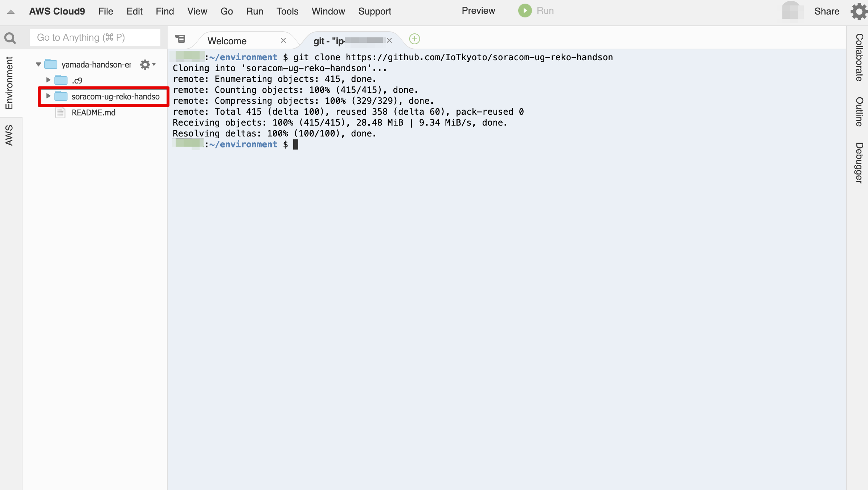Open the Outline panel
The image size is (868, 490).
click(859, 111)
